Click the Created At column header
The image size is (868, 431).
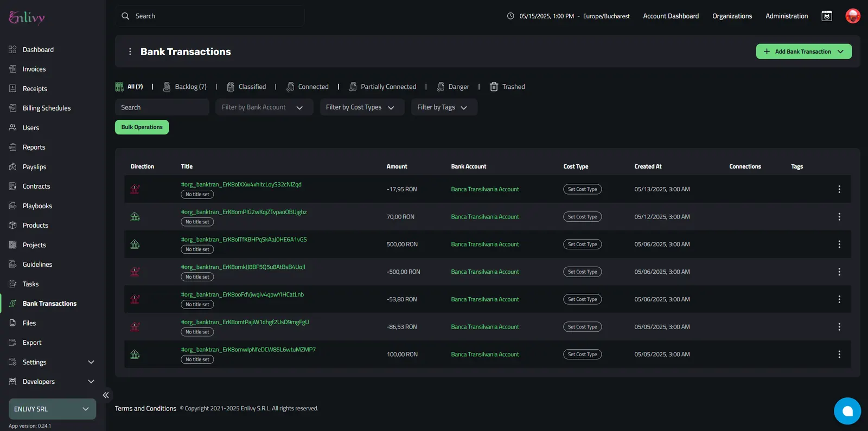(648, 166)
